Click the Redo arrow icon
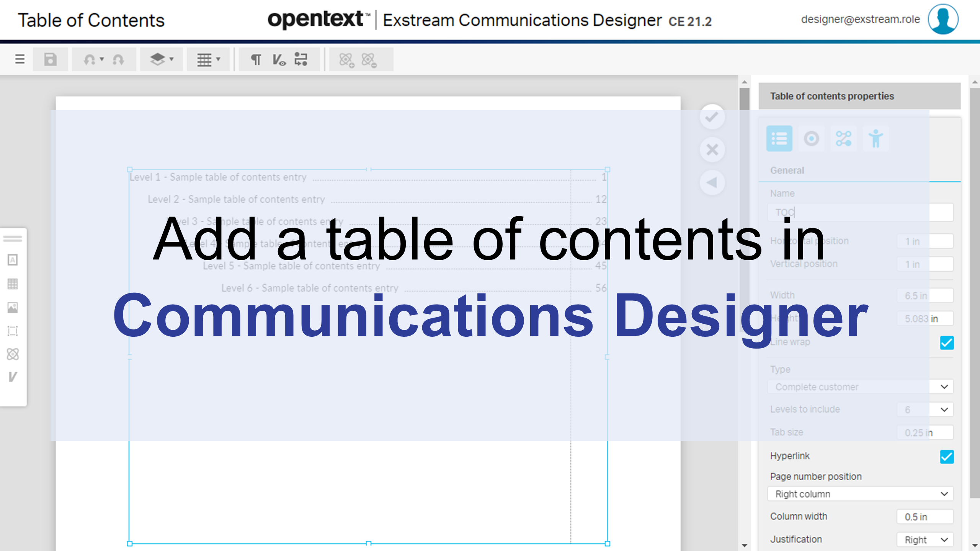980x551 pixels. [118, 60]
